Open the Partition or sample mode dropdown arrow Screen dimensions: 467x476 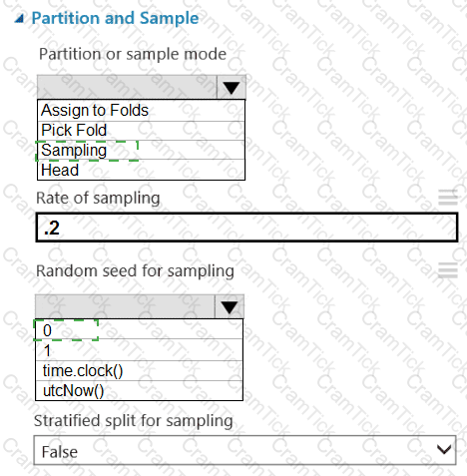(232, 88)
